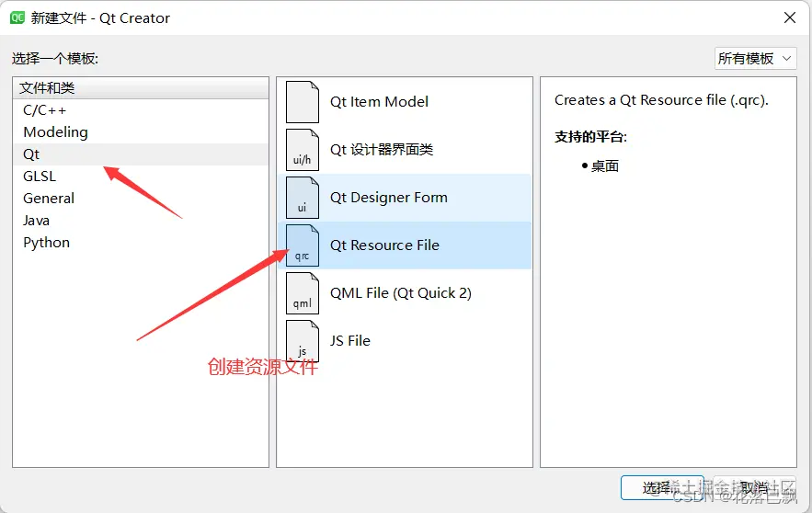The height and width of the screenshot is (513, 812).
Task: Choose the Qt Item Model template
Action: pyautogui.click(x=405, y=102)
